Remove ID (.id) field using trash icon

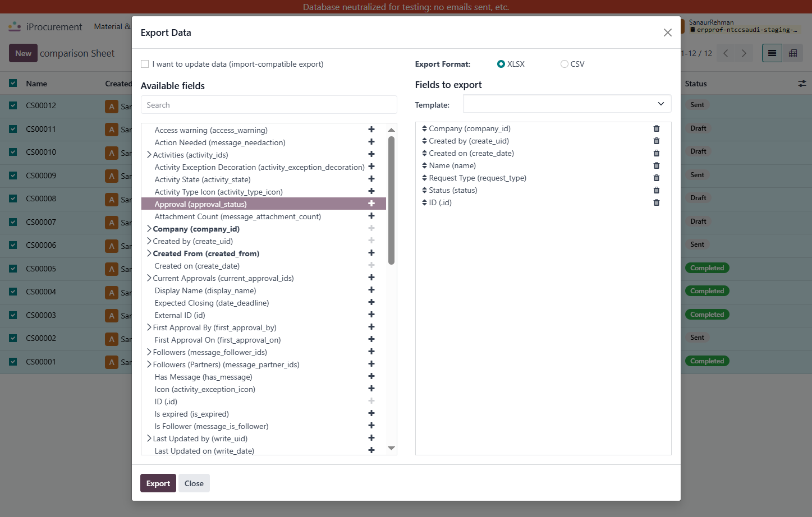657,202
